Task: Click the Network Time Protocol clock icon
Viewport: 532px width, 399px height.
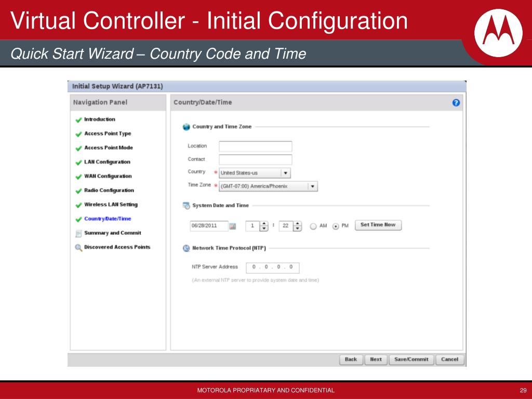Action: pos(187,248)
